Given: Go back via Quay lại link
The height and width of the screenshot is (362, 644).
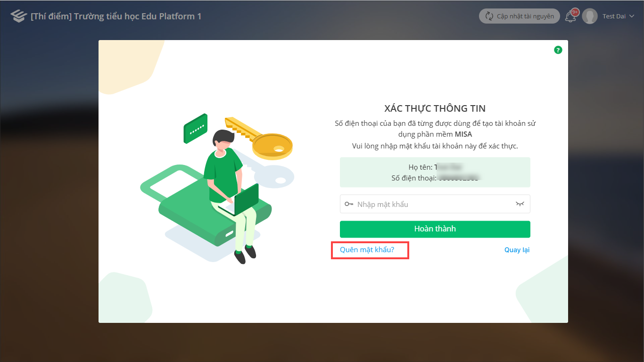Looking at the screenshot, I should click(x=517, y=250).
